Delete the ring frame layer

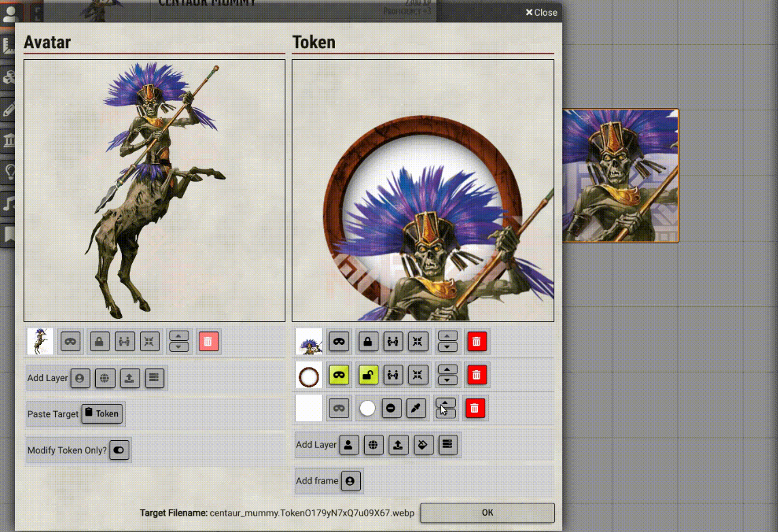[x=476, y=374]
